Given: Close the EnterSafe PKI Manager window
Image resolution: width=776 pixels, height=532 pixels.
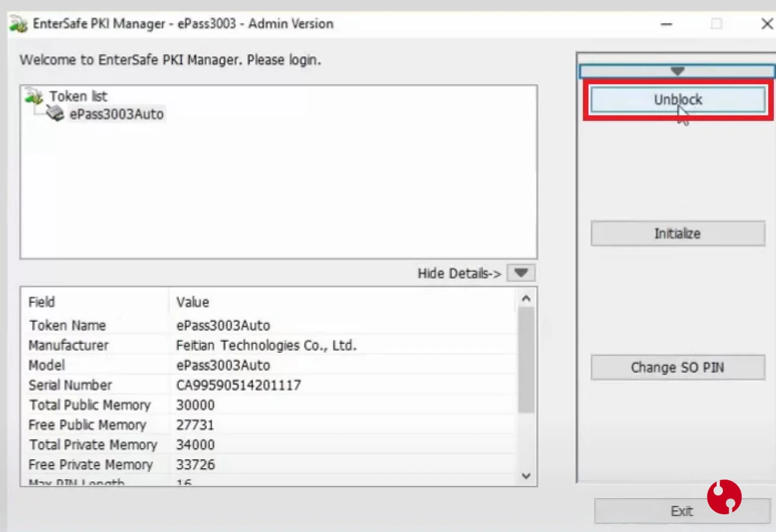Looking at the screenshot, I should [767, 24].
